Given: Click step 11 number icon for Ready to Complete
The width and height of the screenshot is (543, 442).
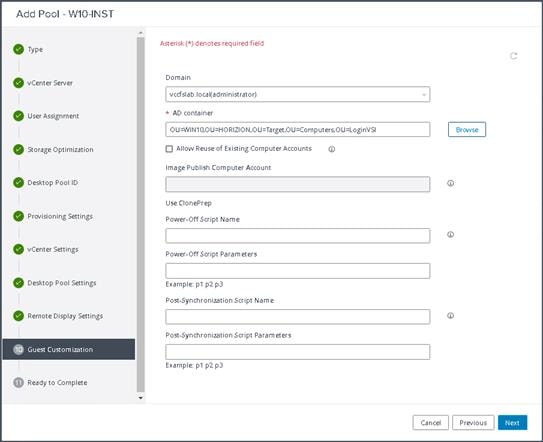Looking at the screenshot, I should pyautogui.click(x=18, y=382).
